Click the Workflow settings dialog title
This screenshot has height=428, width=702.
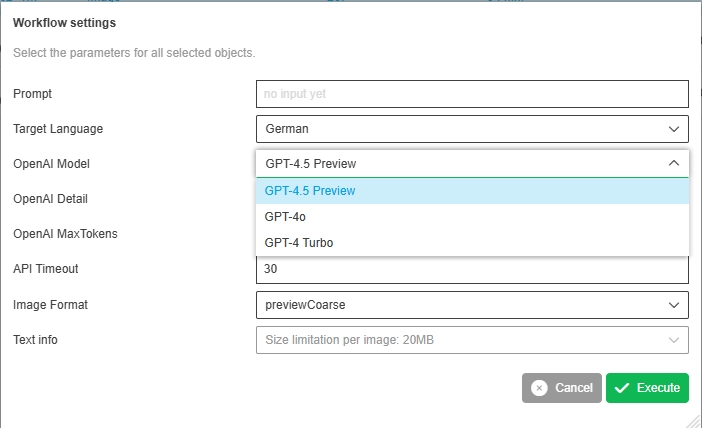pos(64,22)
